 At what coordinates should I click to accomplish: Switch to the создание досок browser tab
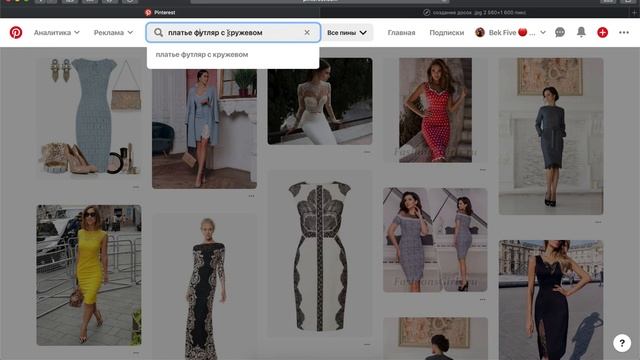[x=476, y=12]
